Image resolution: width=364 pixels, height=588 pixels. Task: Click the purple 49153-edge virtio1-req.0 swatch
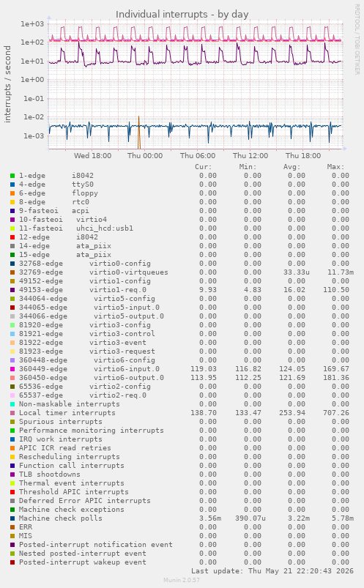click(12, 290)
